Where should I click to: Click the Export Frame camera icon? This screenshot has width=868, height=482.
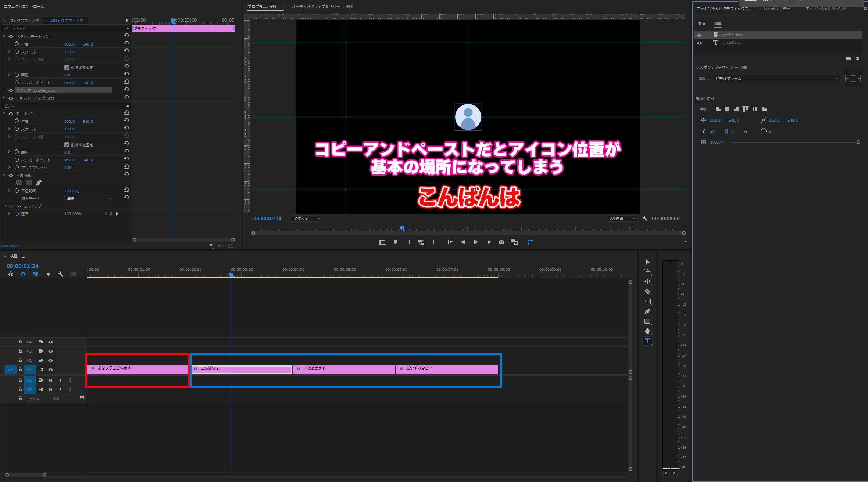coord(501,242)
